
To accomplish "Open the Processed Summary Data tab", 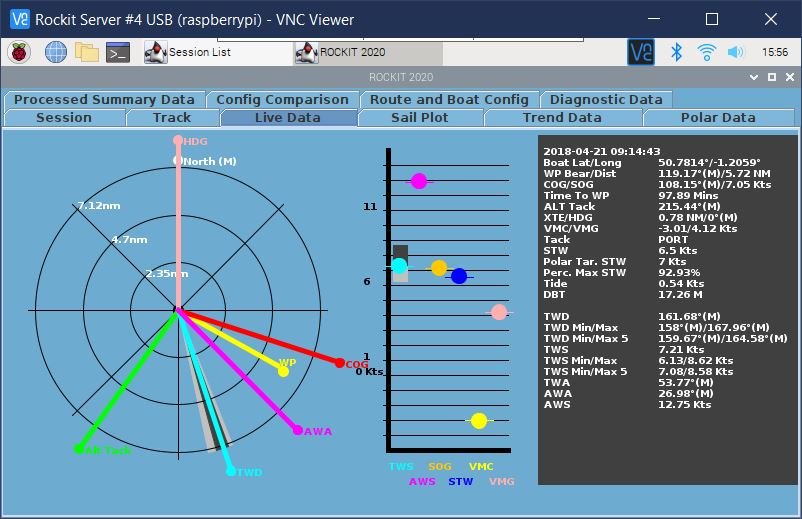I will 104,99.
